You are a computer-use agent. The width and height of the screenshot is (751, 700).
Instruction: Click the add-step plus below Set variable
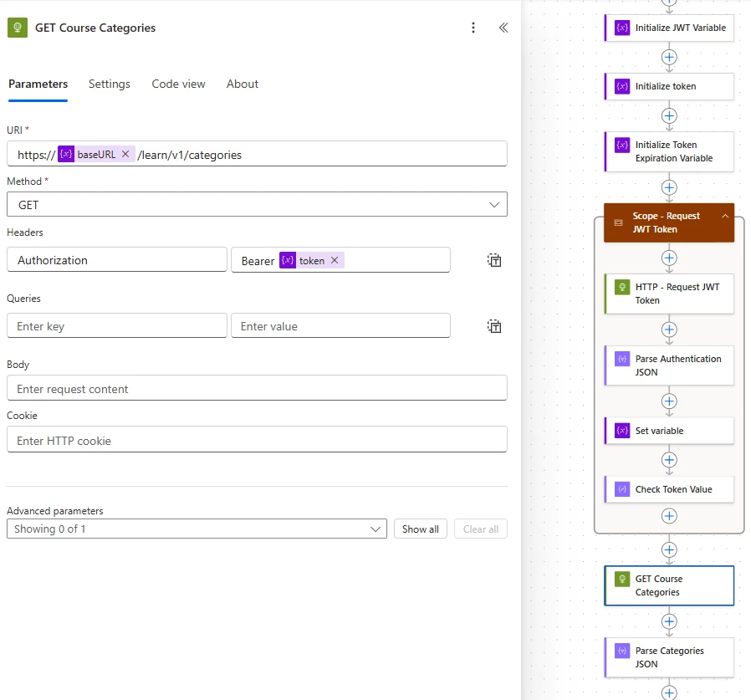(x=669, y=460)
